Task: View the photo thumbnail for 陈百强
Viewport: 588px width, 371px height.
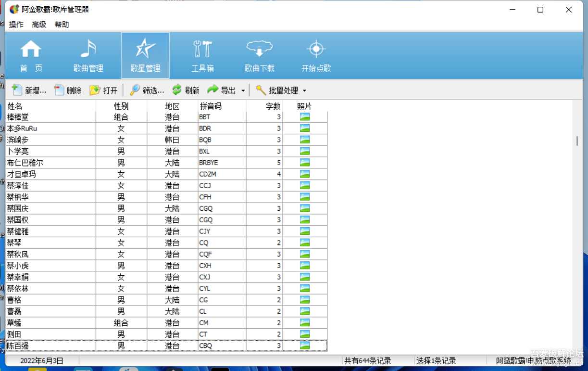Action: pos(305,345)
